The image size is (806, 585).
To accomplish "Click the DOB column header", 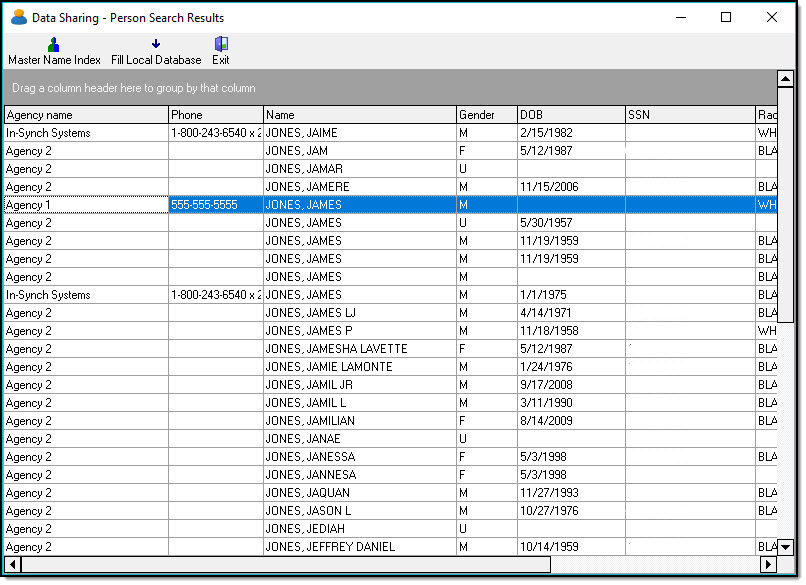I will click(570, 115).
